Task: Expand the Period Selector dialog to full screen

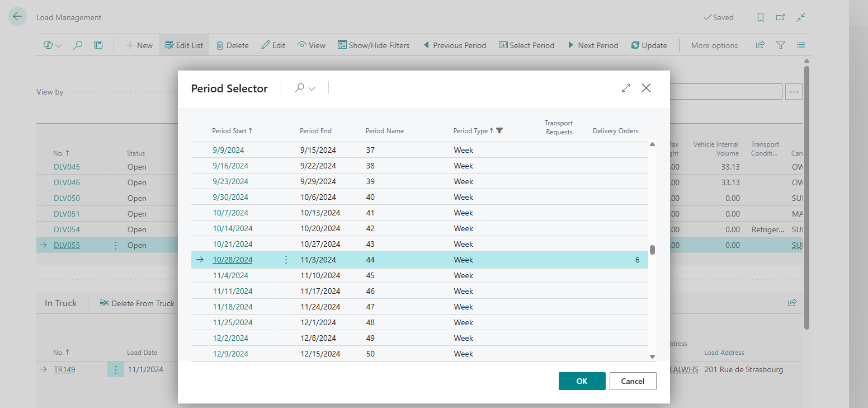Action: (x=626, y=88)
